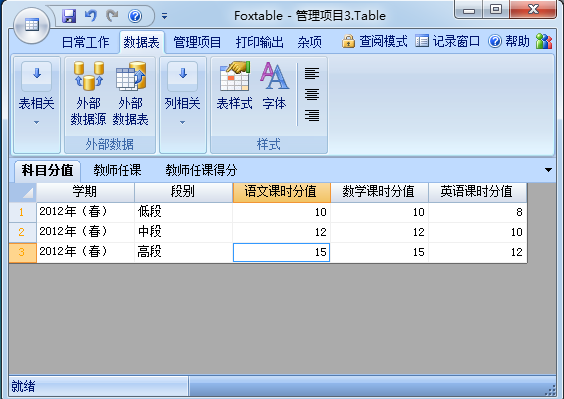Click the 中段 cell
Viewport: 564px width, 399px height.
pyautogui.click(x=183, y=232)
